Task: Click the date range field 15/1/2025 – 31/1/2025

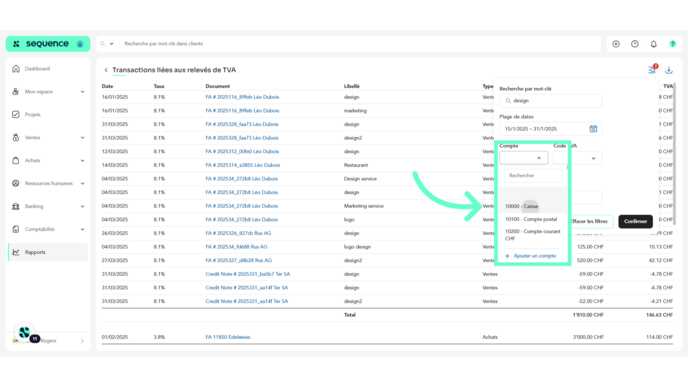Action: pos(551,129)
